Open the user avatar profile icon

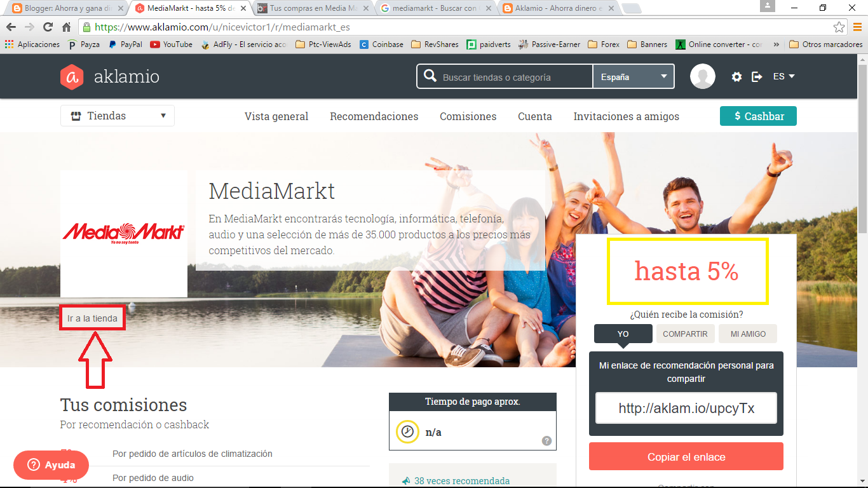click(702, 76)
